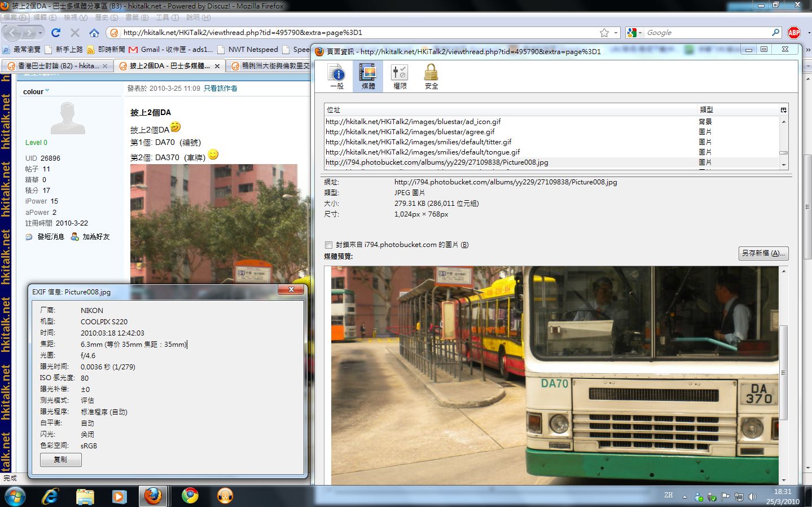Open the 最常瀏覽 bookmark folder

coord(22,50)
